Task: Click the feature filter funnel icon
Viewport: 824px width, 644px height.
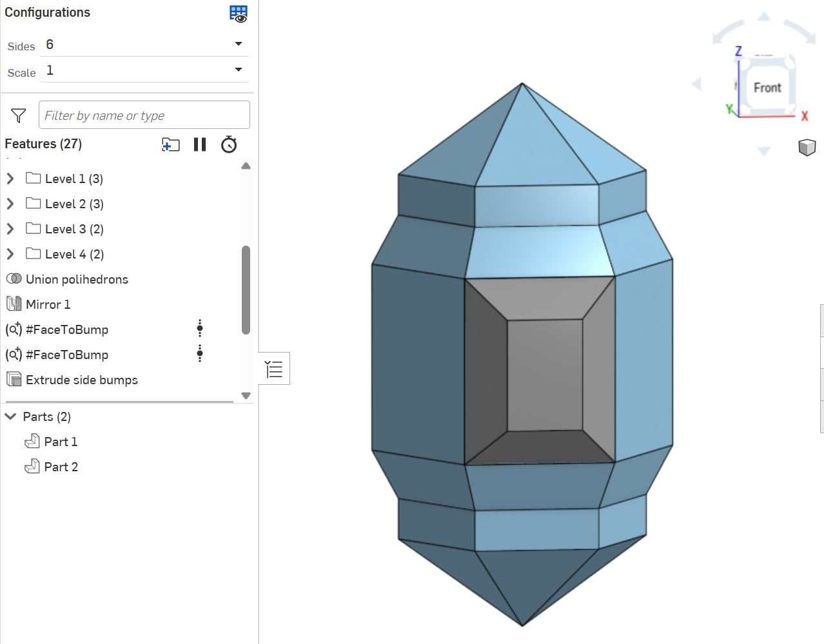Action: pyautogui.click(x=19, y=115)
